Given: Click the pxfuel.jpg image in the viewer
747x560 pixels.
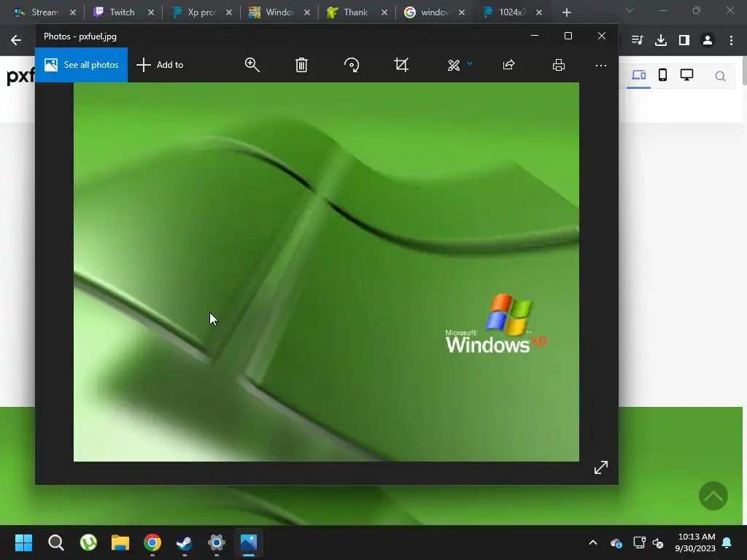Looking at the screenshot, I should [326, 272].
